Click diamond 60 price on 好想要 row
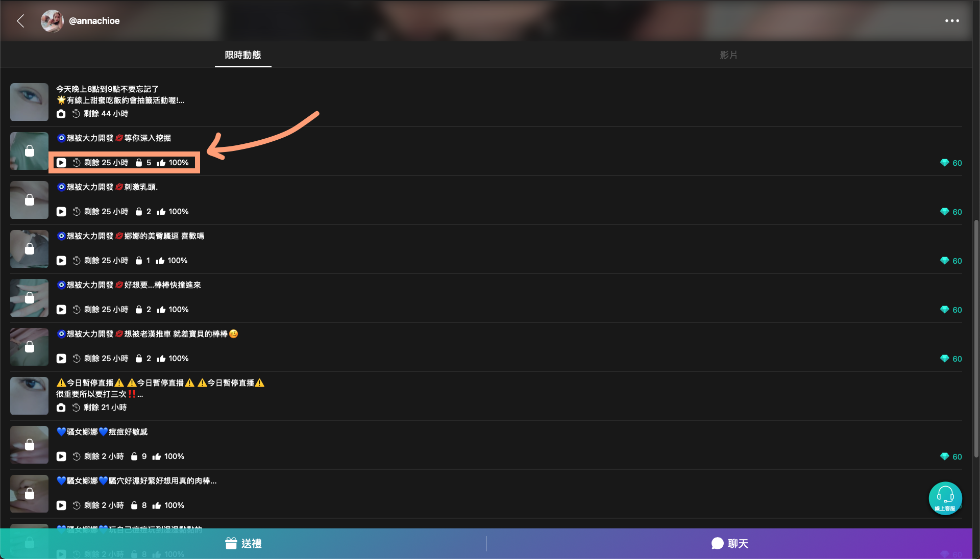 [951, 310]
